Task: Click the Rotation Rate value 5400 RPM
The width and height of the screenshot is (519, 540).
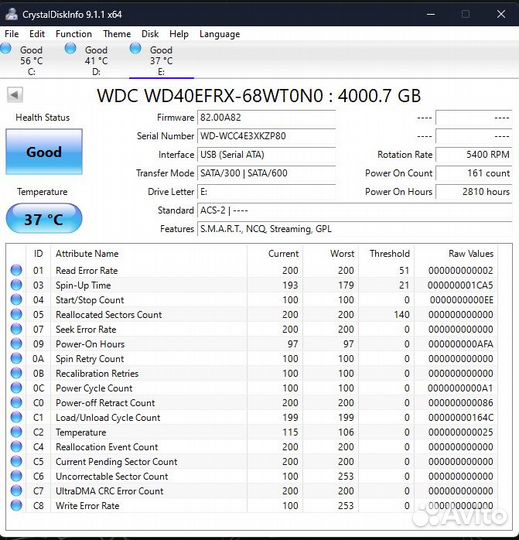Action: [474, 155]
